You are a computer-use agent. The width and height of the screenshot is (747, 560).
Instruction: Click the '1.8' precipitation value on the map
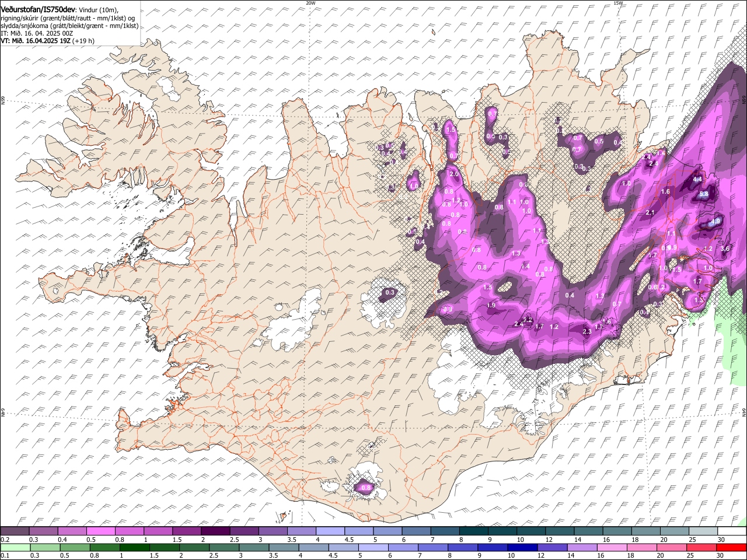627,183
